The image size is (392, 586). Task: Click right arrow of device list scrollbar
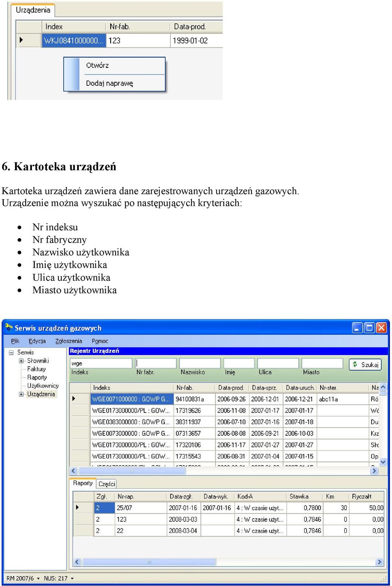374,471
